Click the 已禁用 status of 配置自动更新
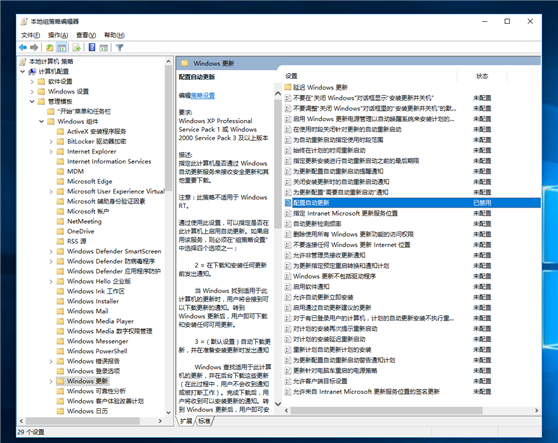This screenshot has height=443, width=558. click(482, 203)
